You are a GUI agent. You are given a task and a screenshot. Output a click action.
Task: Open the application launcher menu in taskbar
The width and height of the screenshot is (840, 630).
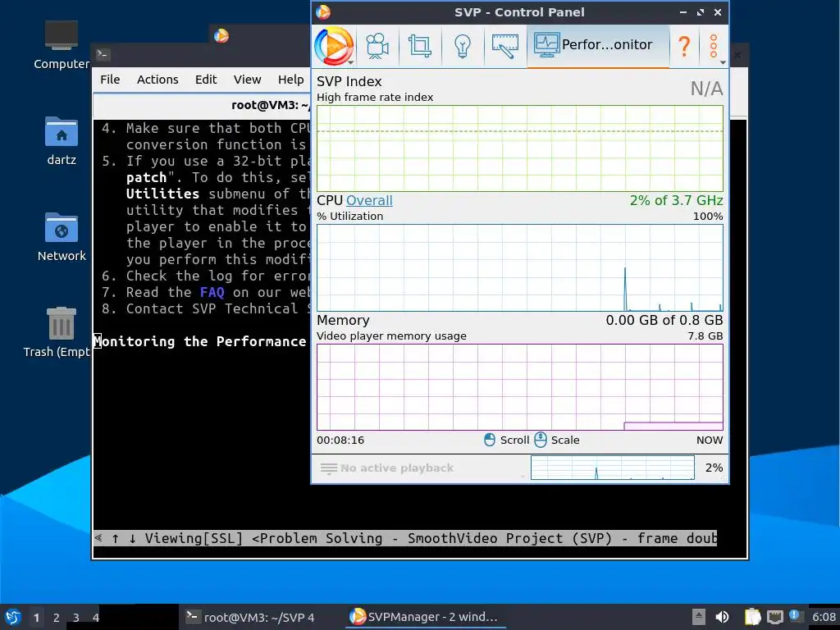[12, 617]
